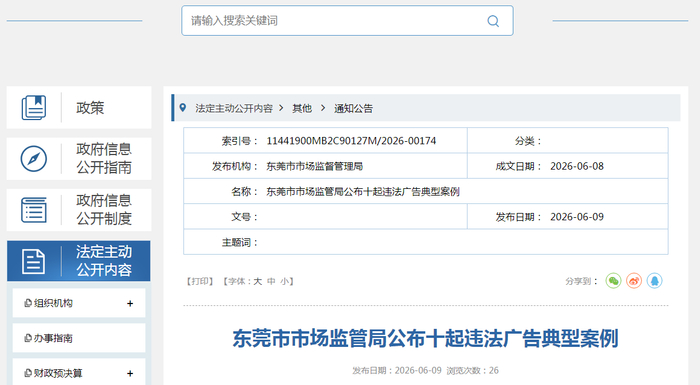Image resolution: width=700 pixels, height=385 pixels.
Task: Click the 浏览次数：26 view count
Action: pyautogui.click(x=473, y=371)
